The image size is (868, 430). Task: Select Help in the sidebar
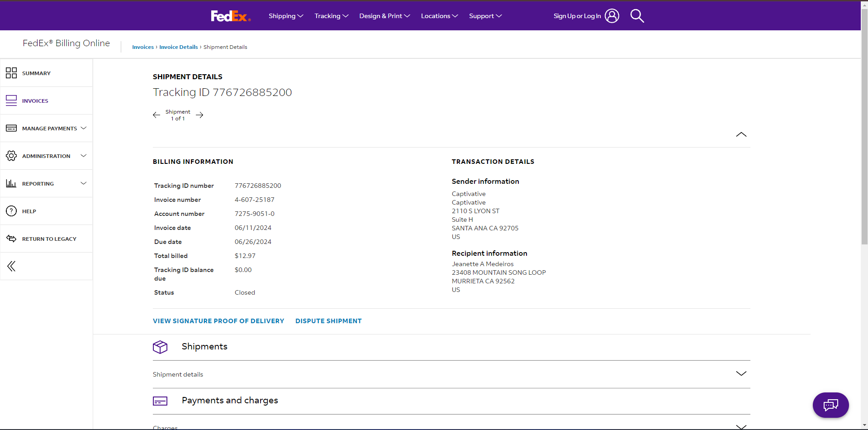46,211
